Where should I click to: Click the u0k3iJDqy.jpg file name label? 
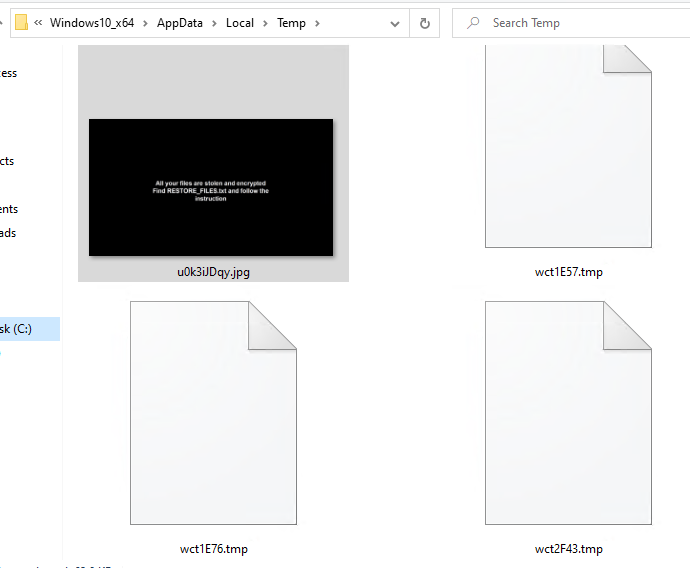coord(213,272)
